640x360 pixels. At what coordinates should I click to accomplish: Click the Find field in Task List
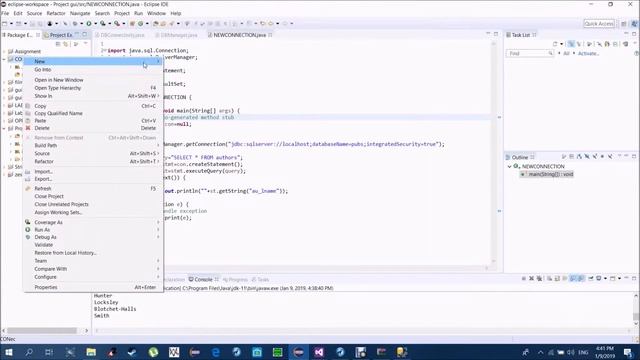[x=530, y=53]
